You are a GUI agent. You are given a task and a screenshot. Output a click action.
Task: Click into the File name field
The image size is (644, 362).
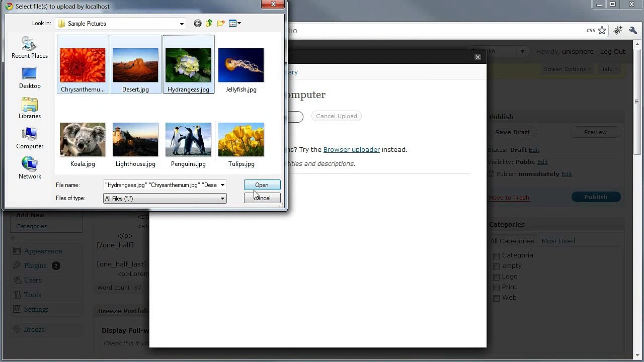[161, 185]
